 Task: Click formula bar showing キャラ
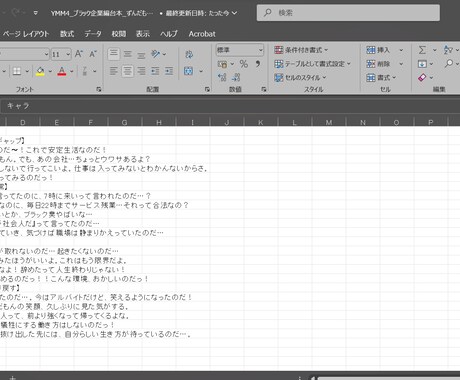coord(230,106)
